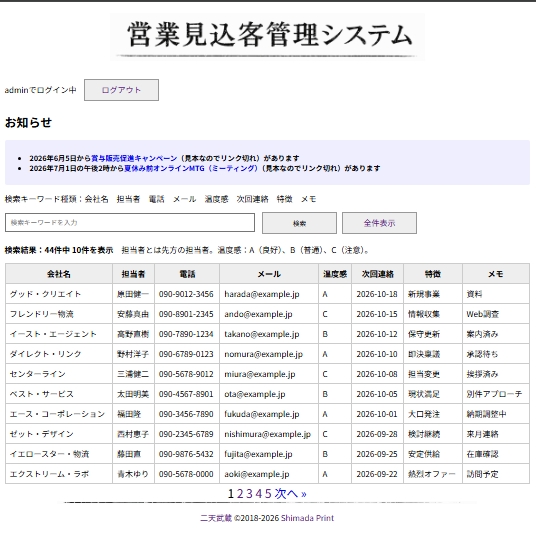Click phone number 090-7890-1234
536x541 pixels.
187,334
